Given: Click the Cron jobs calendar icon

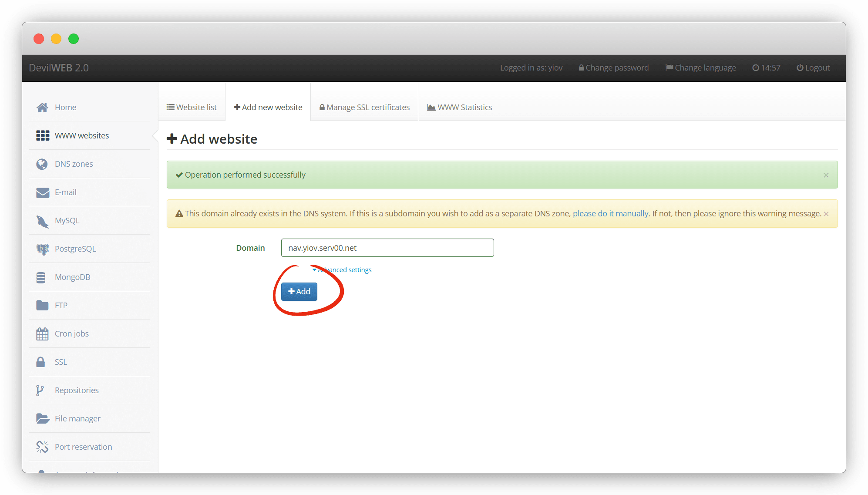Looking at the screenshot, I should click(x=42, y=334).
